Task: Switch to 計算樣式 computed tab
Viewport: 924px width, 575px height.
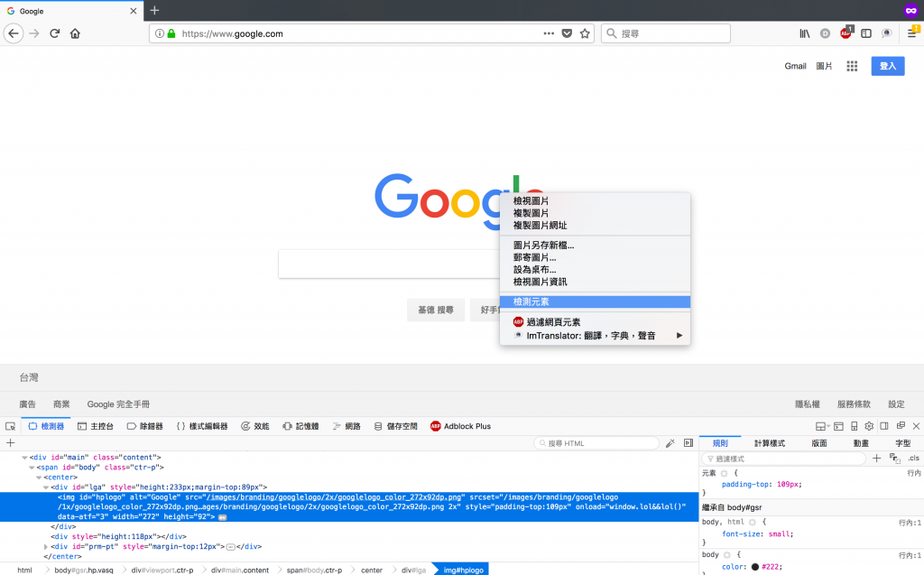Action: [770, 443]
